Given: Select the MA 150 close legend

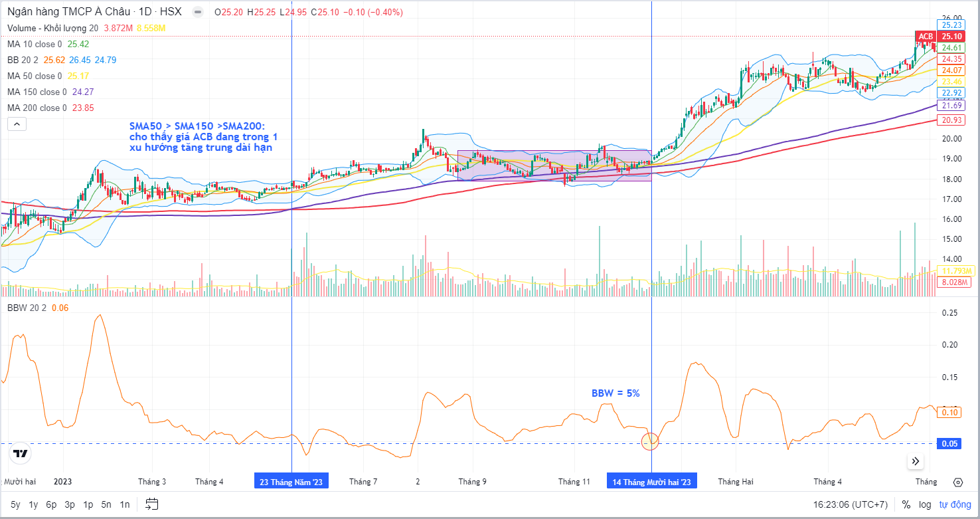Looking at the screenshot, I should tap(37, 92).
